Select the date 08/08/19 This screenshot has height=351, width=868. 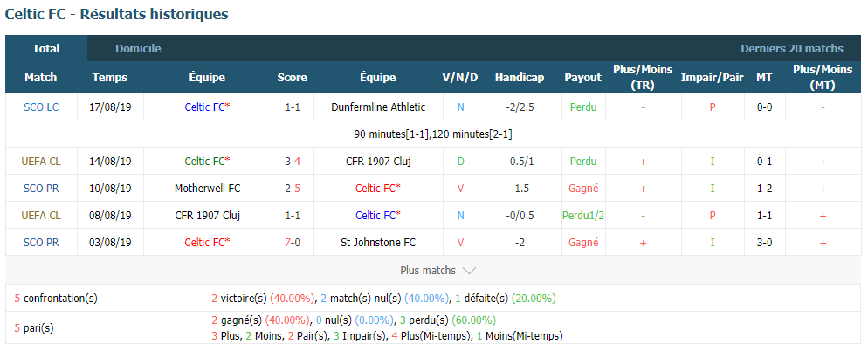coord(110,216)
